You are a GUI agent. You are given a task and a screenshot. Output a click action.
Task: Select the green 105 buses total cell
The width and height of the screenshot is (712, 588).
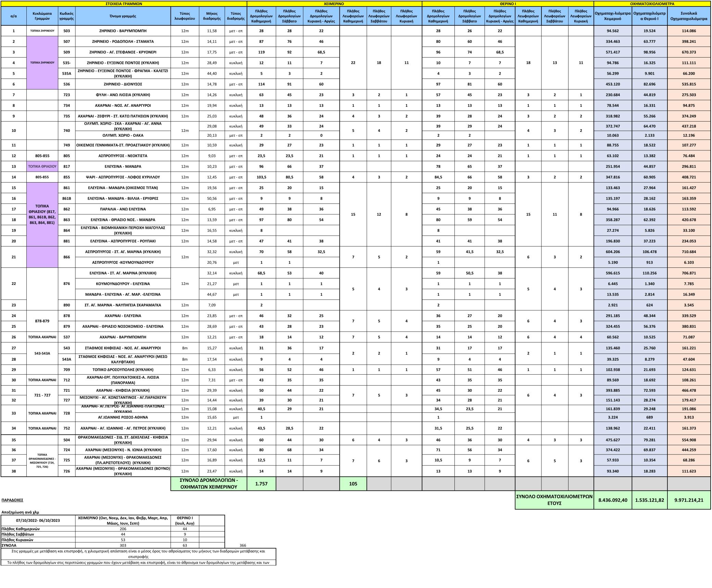(353, 484)
